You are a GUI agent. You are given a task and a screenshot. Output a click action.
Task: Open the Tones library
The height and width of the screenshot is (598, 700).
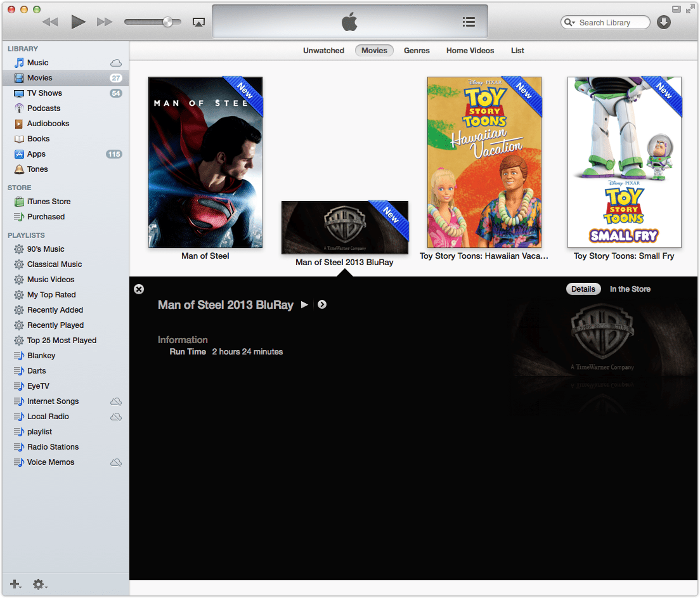[65, 169]
